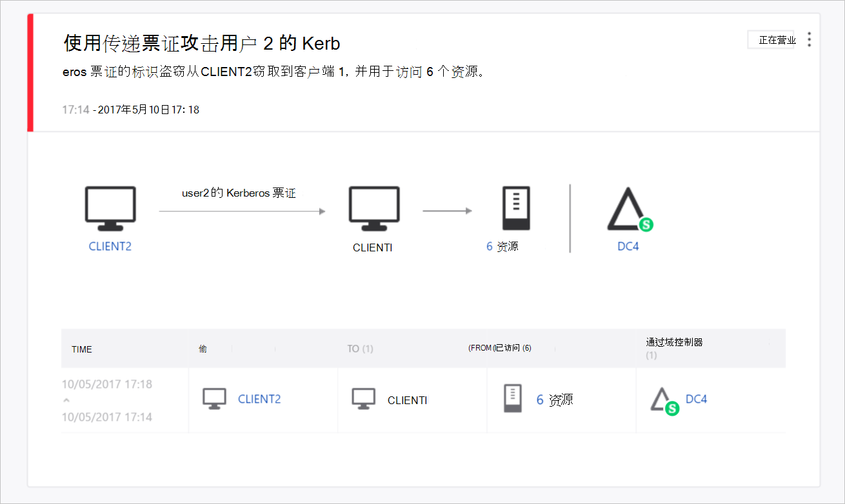Click the CLIENTI monitor icon in table row
This screenshot has height=504, width=845.
tap(364, 399)
